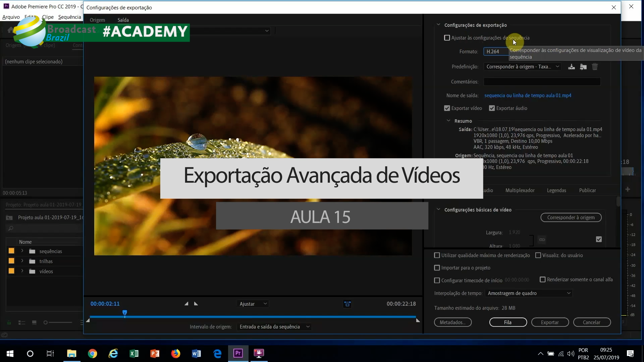Click the blue playhead on preview timeline
The height and width of the screenshot is (362, 644).
point(125,313)
